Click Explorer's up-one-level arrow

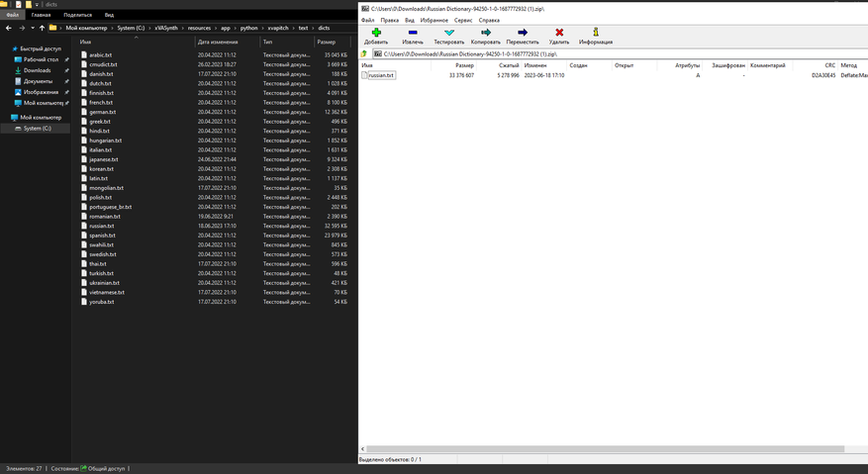(42, 28)
